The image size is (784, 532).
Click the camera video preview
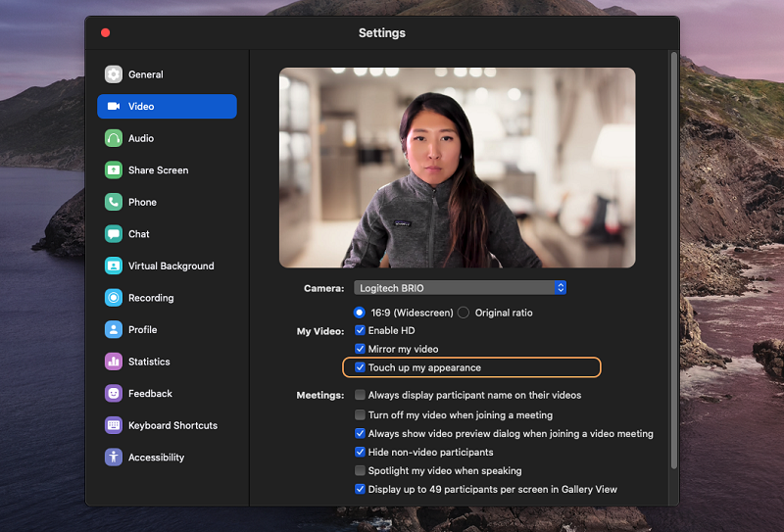coord(457,168)
